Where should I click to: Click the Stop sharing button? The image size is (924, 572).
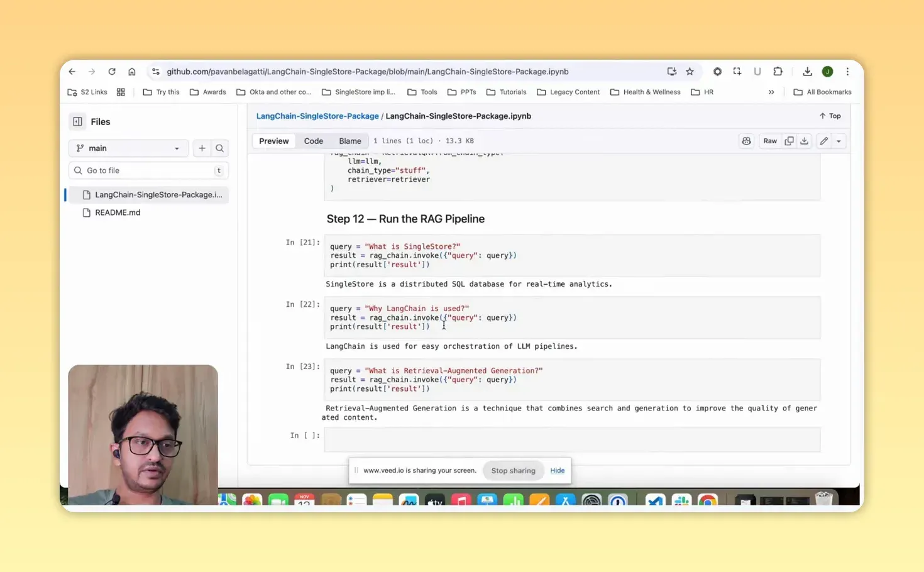(514, 471)
